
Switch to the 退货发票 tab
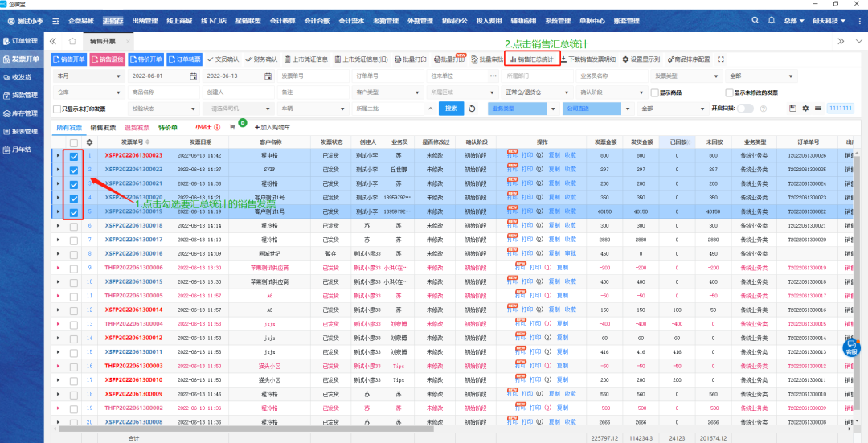[137, 127]
